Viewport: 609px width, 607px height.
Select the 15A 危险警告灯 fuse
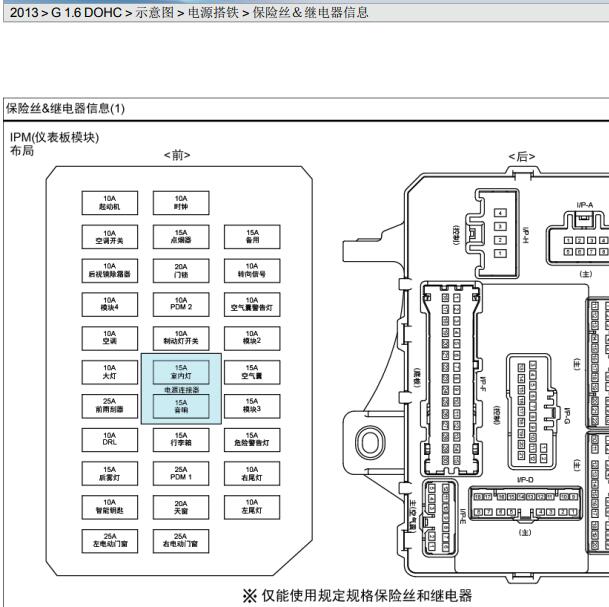(x=252, y=440)
